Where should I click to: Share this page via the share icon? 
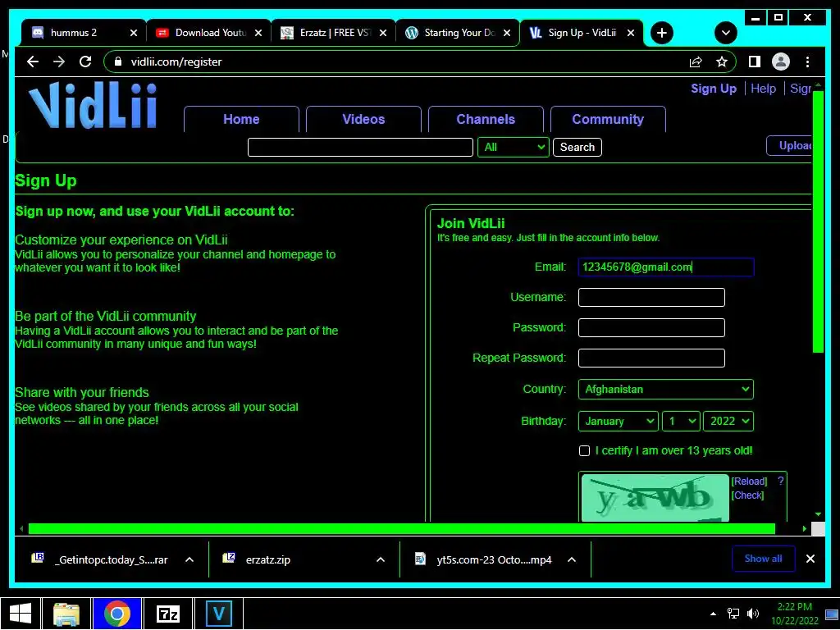(696, 62)
